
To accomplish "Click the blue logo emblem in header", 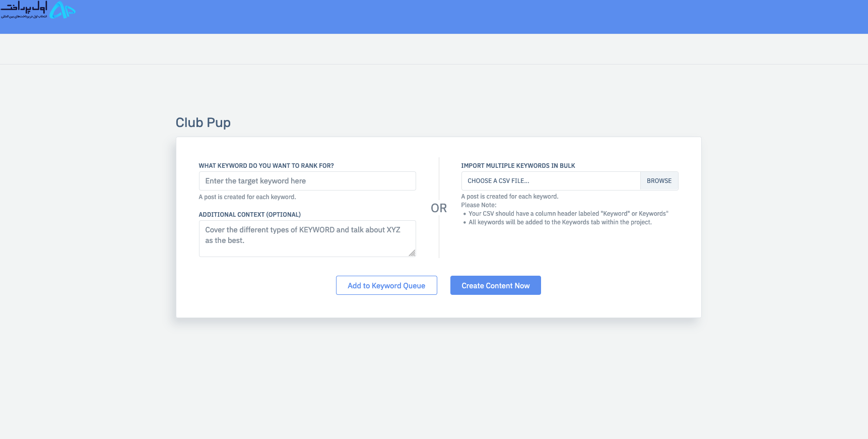I will tap(63, 10).
